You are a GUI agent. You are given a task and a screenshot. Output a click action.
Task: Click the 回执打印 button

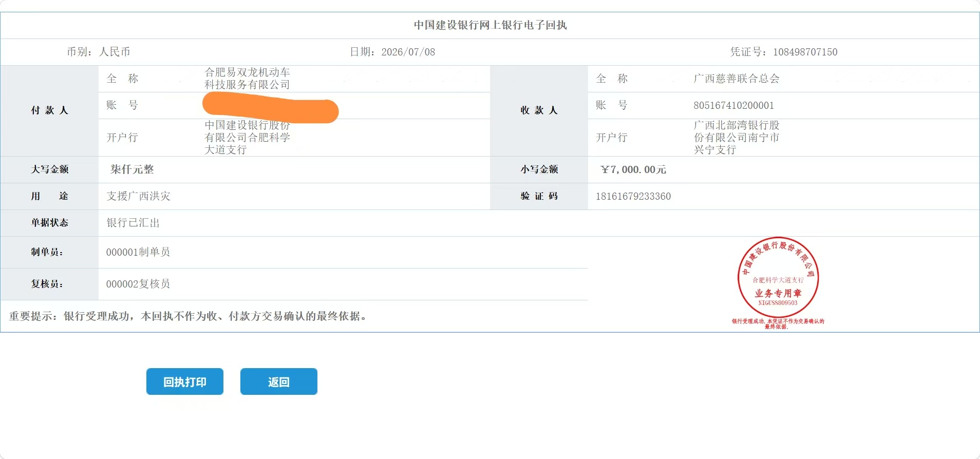tap(185, 381)
